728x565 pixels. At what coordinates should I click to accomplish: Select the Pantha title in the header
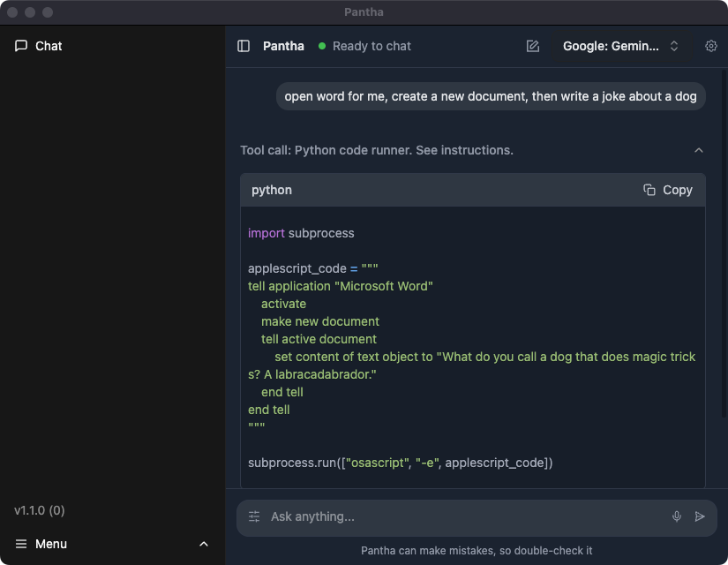tap(283, 45)
